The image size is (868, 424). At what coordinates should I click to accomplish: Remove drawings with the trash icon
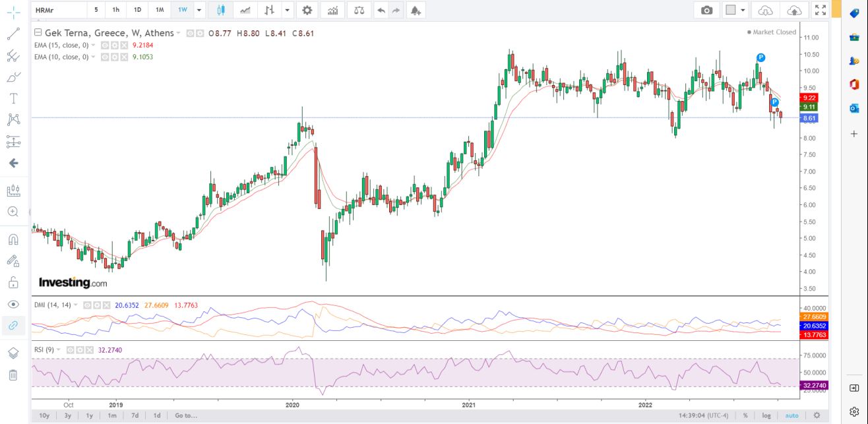[x=13, y=375]
